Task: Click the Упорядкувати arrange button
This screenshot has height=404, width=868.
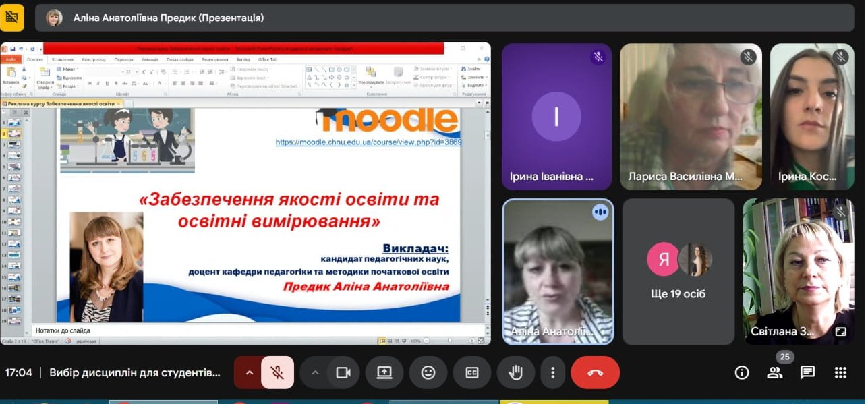Action: 371,76
